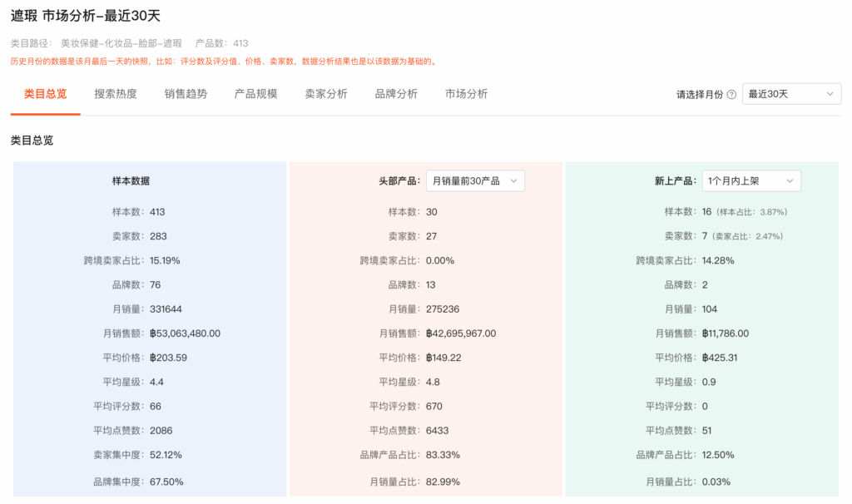The width and height of the screenshot is (852, 504).
Task: Click new products sales share 0.03%
Action: pyautogui.click(x=716, y=482)
